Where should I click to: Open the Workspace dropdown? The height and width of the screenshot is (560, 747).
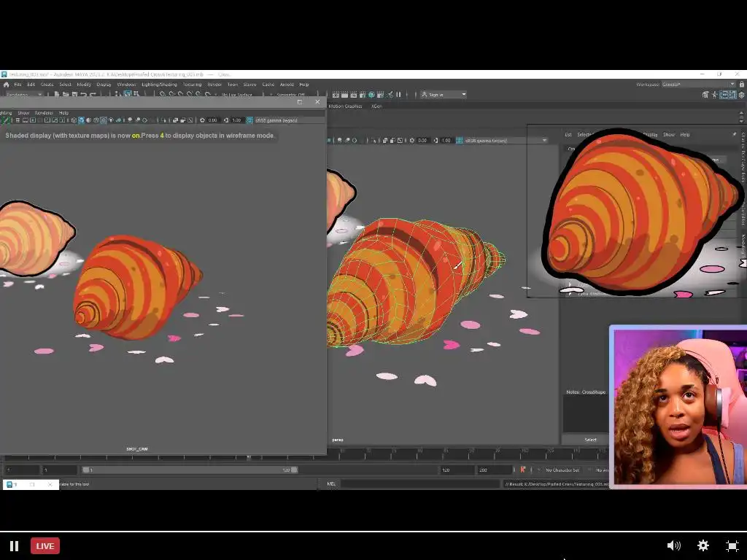[698, 85]
